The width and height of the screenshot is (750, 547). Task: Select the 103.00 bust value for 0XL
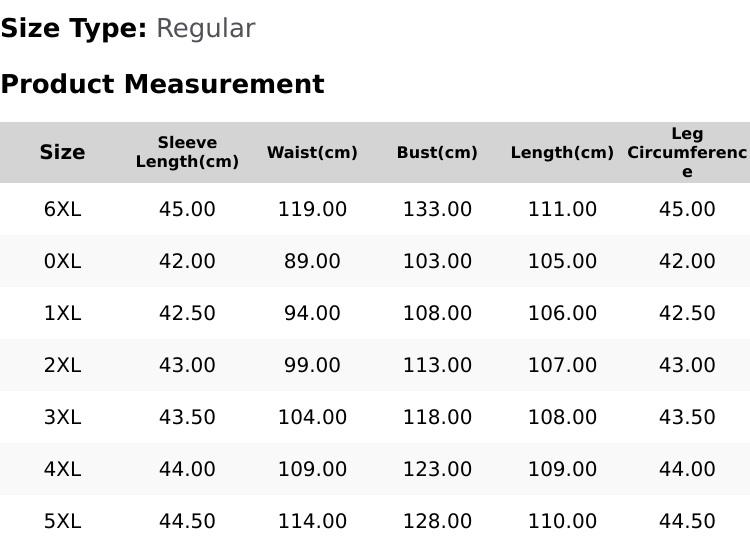click(437, 261)
